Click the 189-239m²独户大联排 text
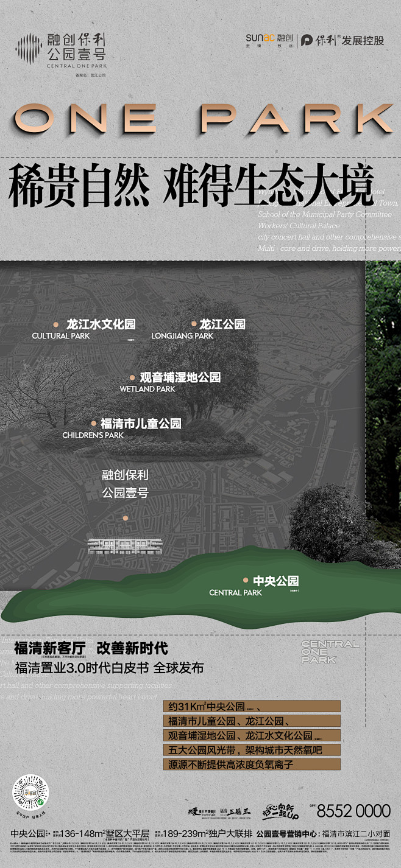Screen dimensions: 401x868 point(207,833)
